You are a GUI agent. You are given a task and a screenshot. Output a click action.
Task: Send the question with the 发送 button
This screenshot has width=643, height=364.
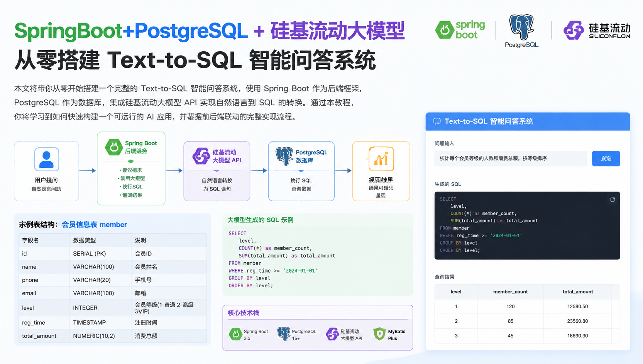[x=606, y=158]
